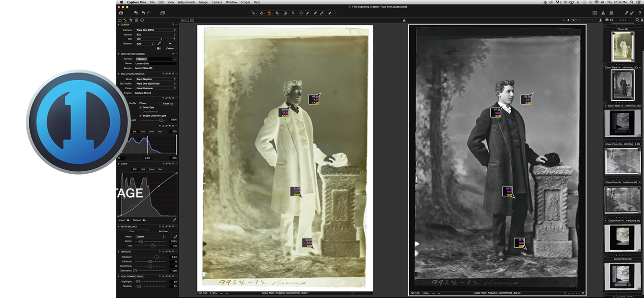Screen dimensions: 644x298
Task: Open the metadata info tool tab
Action: point(142,20)
